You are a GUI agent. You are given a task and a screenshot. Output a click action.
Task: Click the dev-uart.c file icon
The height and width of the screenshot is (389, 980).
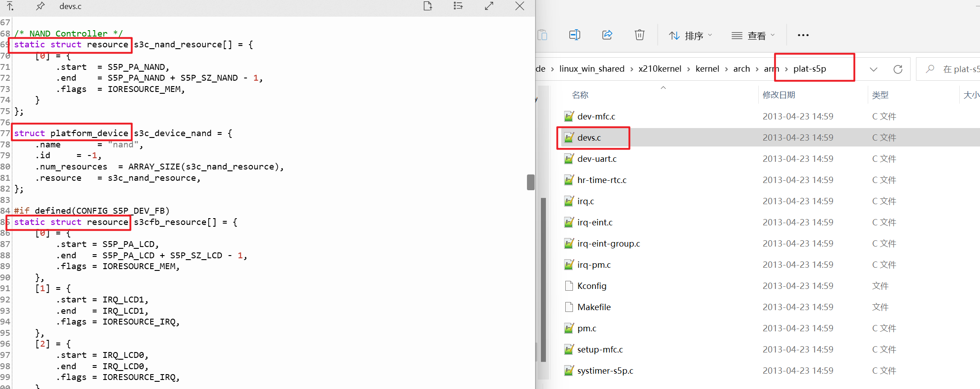[569, 159]
